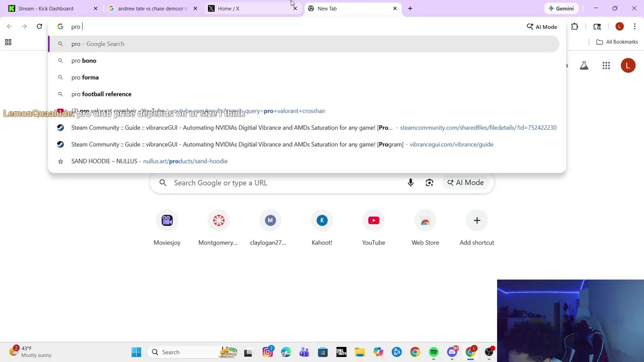Close the Stream - Kick Dashboard tab
The height and width of the screenshot is (362, 644).
(96, 9)
